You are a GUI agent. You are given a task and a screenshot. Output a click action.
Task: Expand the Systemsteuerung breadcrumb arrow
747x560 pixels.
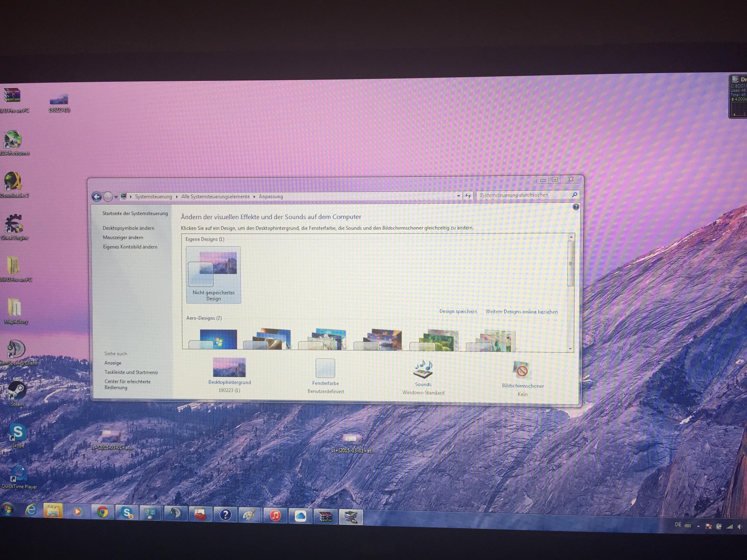pyautogui.click(x=177, y=197)
